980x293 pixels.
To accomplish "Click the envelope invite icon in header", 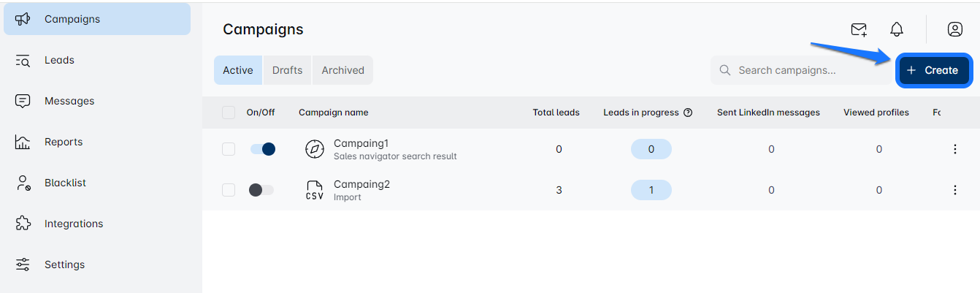I will point(859,29).
